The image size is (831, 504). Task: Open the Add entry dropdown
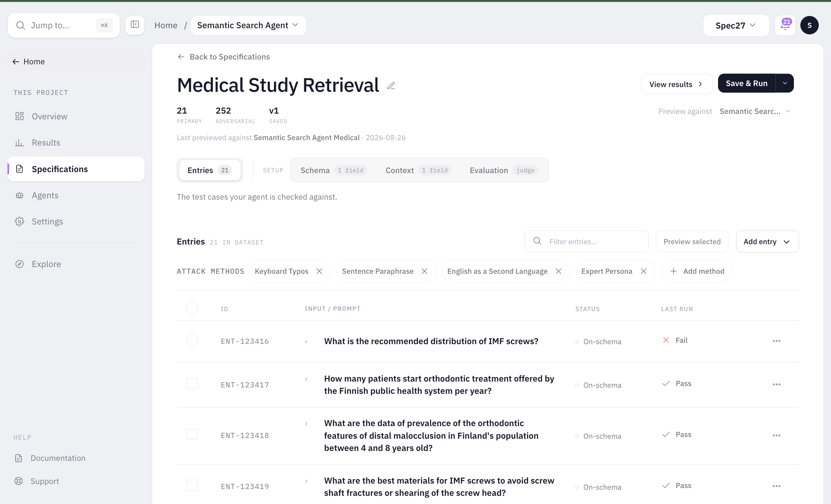(x=767, y=241)
